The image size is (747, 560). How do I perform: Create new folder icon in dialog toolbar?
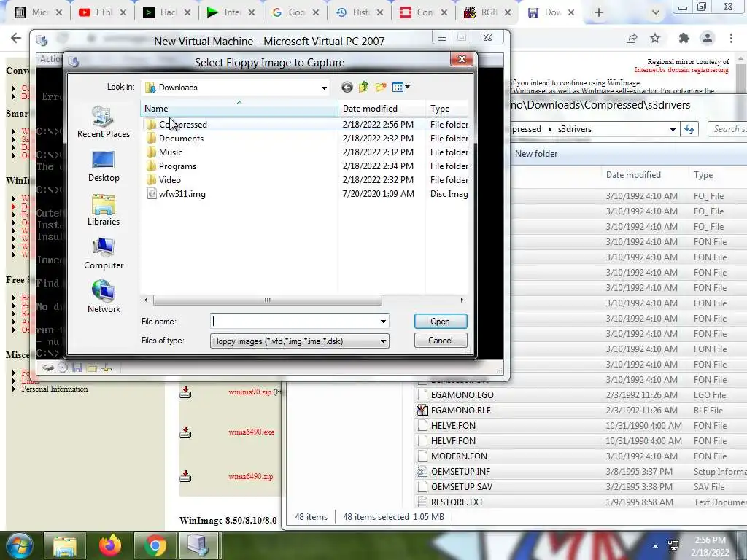(381, 87)
